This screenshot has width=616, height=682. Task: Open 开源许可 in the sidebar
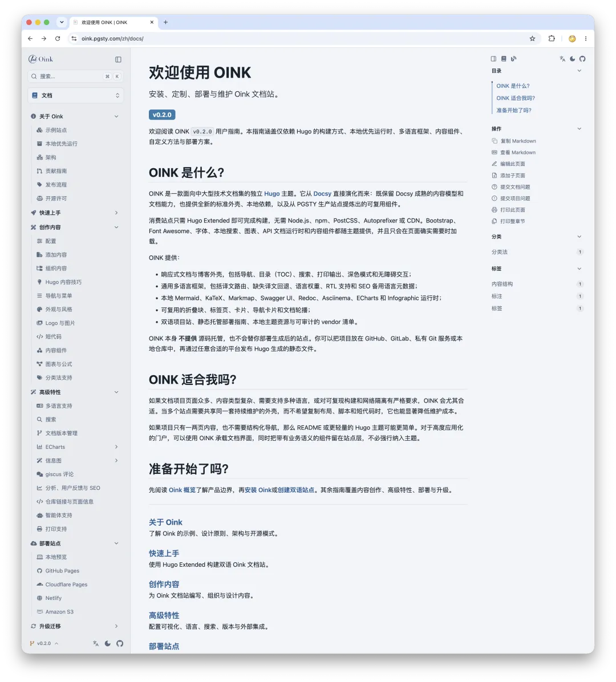[56, 198]
